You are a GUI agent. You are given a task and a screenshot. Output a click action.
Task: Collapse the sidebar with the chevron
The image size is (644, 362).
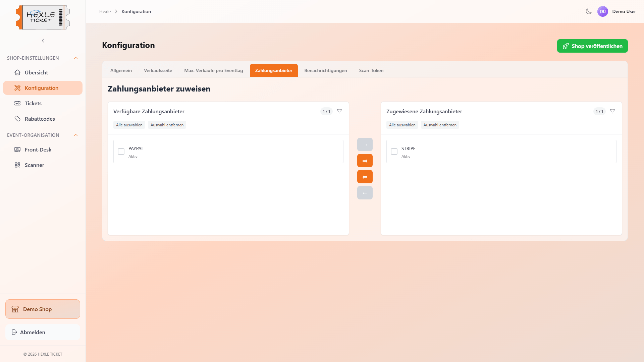[x=43, y=41]
